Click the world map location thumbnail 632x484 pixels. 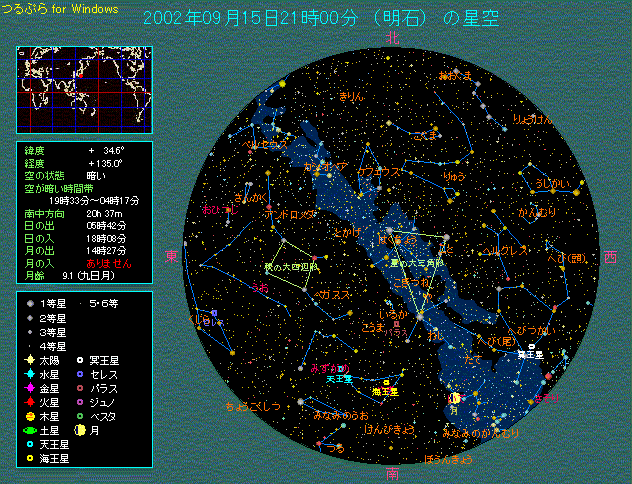click(x=83, y=92)
